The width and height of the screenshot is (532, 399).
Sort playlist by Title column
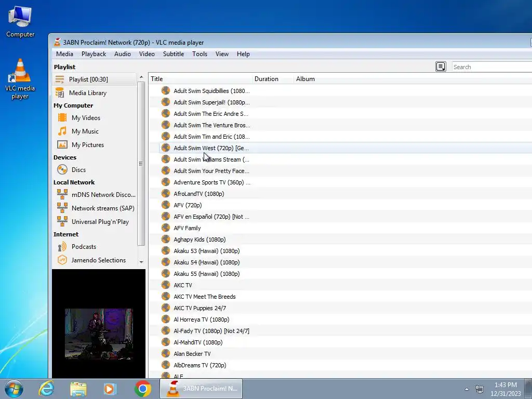pyautogui.click(x=200, y=79)
